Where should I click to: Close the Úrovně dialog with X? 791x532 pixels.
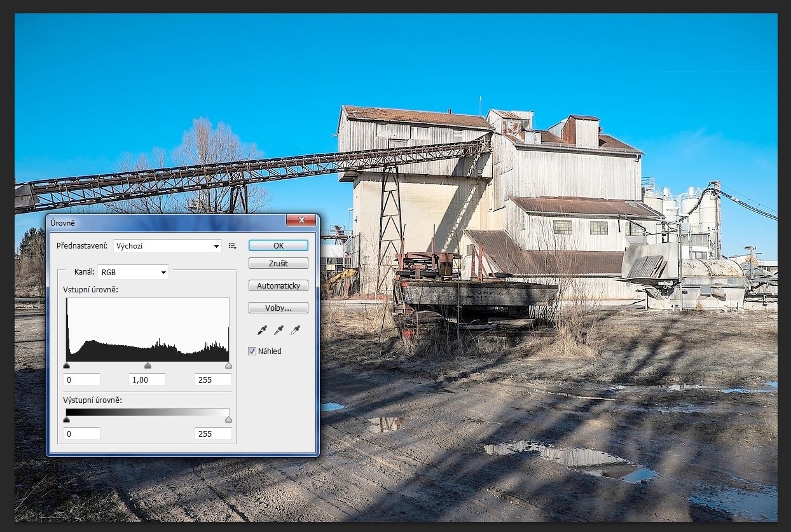301,221
